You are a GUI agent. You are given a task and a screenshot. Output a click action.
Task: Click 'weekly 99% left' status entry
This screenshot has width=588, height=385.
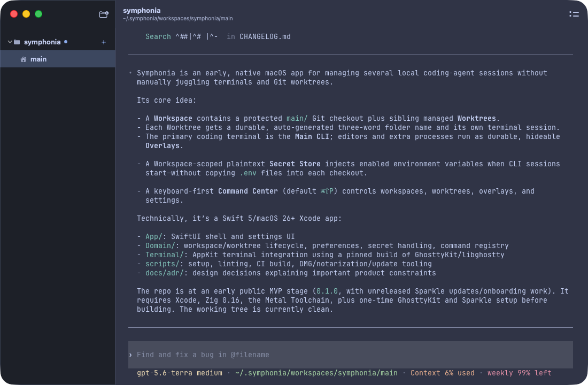(520, 373)
